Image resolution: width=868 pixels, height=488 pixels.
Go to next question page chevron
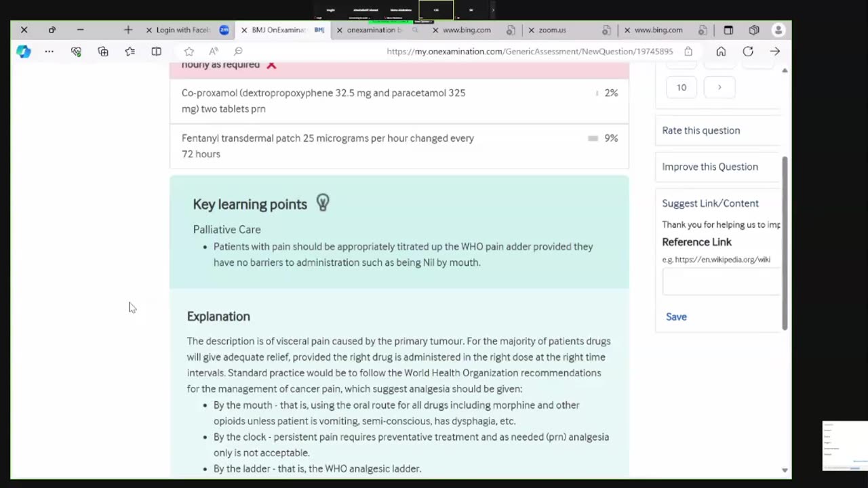click(x=719, y=87)
